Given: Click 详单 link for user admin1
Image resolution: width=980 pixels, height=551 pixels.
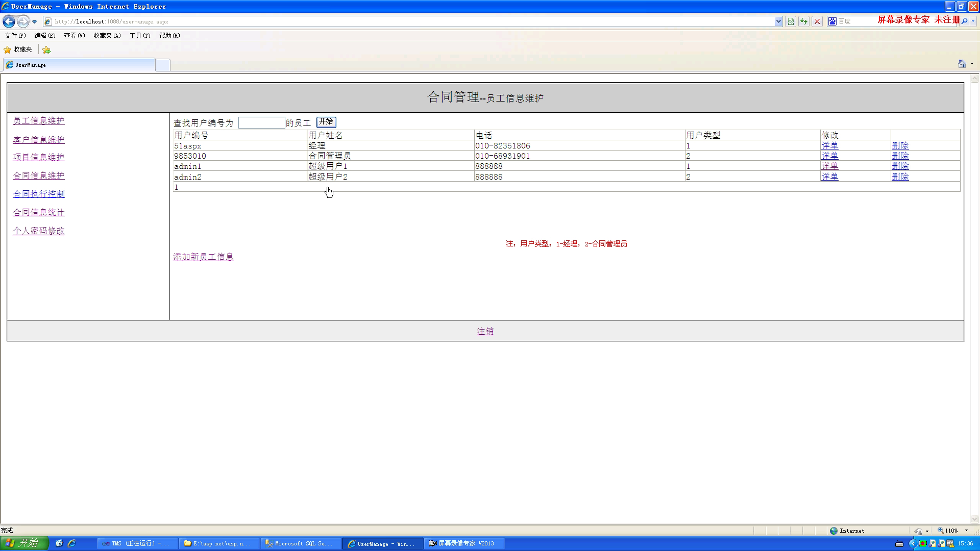Looking at the screenshot, I should [829, 166].
